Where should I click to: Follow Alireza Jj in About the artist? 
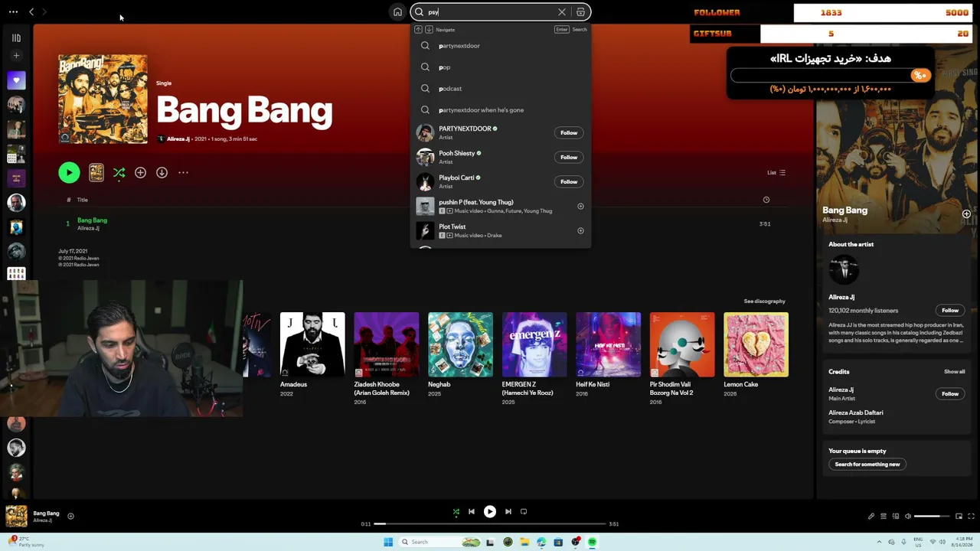point(950,311)
